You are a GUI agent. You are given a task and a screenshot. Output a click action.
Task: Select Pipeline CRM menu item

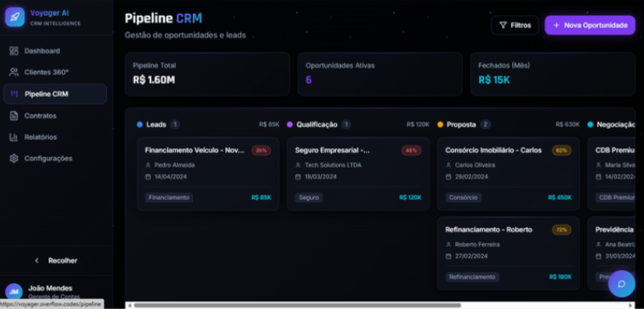55,94
